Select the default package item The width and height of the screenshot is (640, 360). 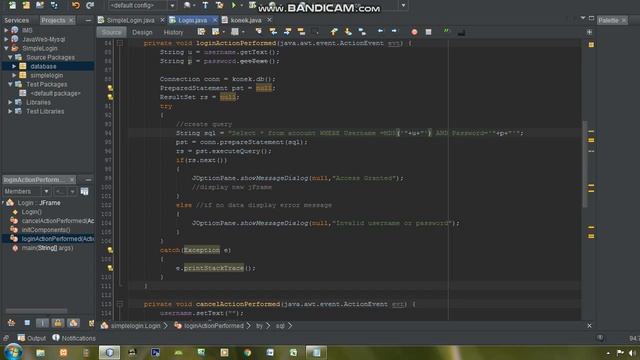[55, 93]
